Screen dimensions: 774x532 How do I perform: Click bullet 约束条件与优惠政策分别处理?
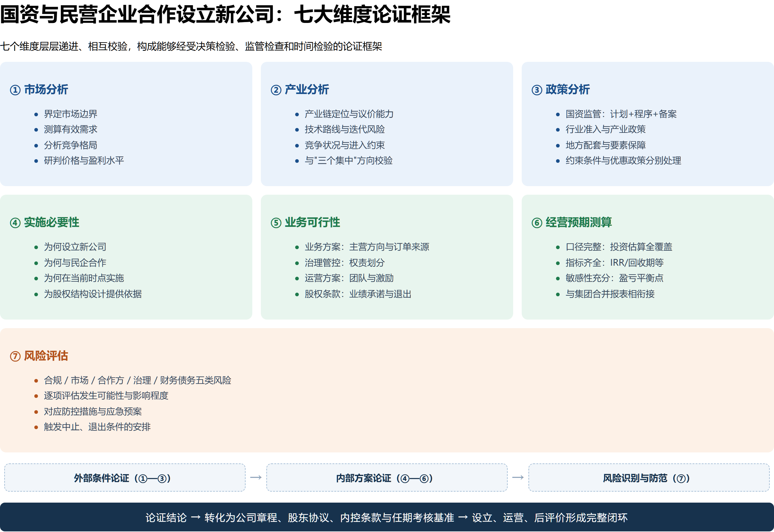tap(623, 161)
